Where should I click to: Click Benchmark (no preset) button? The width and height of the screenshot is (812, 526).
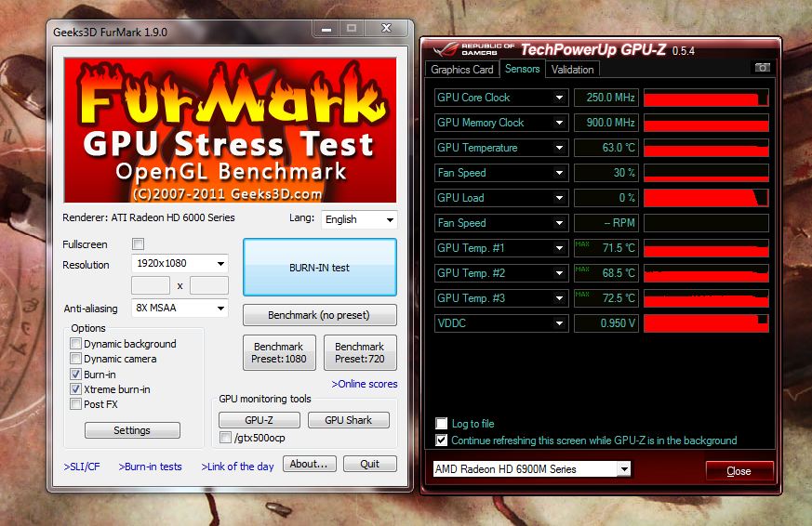coord(320,315)
